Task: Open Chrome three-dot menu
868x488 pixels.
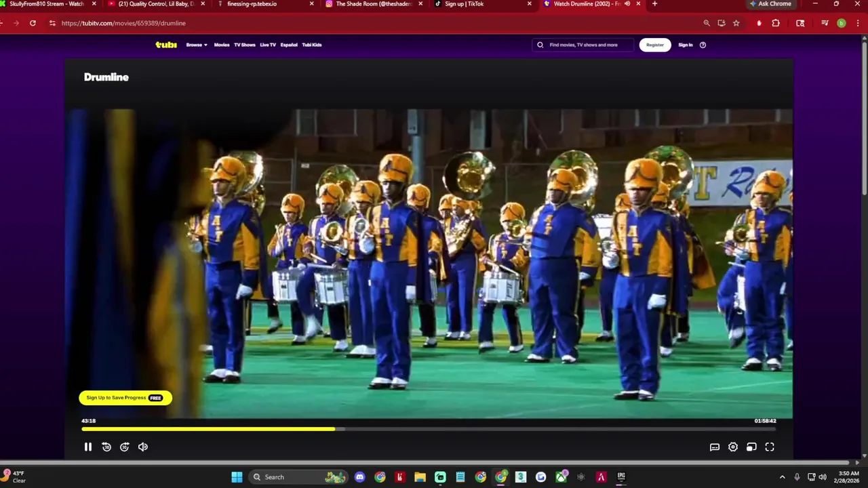Action: pyautogui.click(x=859, y=23)
